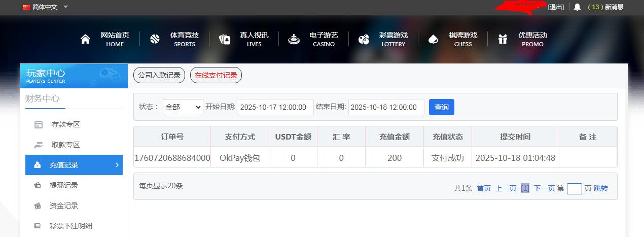Click the 备注 column header
Image resolution: width=644 pixels, height=237 pixels.
pyautogui.click(x=588, y=137)
